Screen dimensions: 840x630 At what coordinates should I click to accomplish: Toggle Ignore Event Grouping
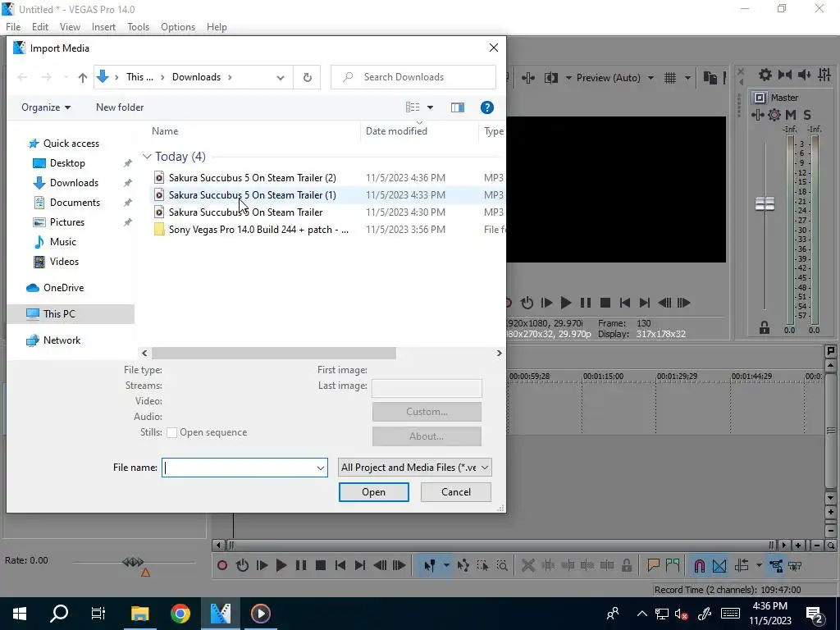click(795, 566)
